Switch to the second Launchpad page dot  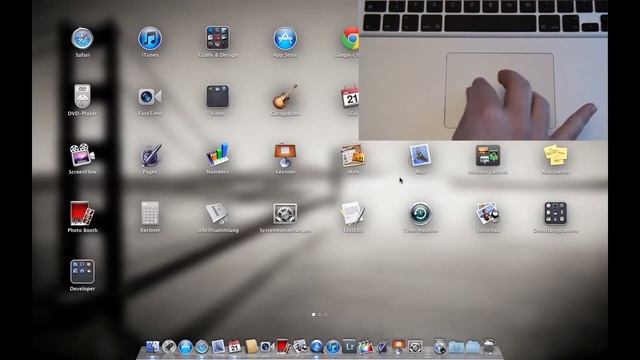[320, 315]
